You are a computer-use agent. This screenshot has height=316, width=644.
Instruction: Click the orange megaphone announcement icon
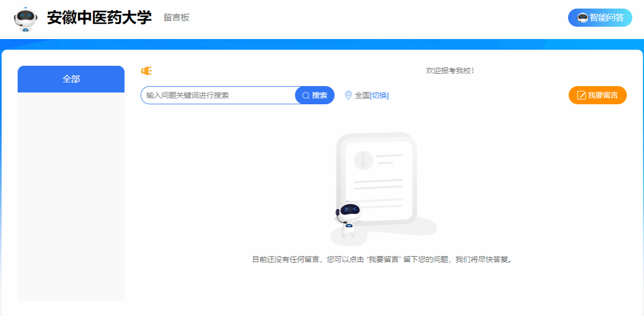(146, 71)
